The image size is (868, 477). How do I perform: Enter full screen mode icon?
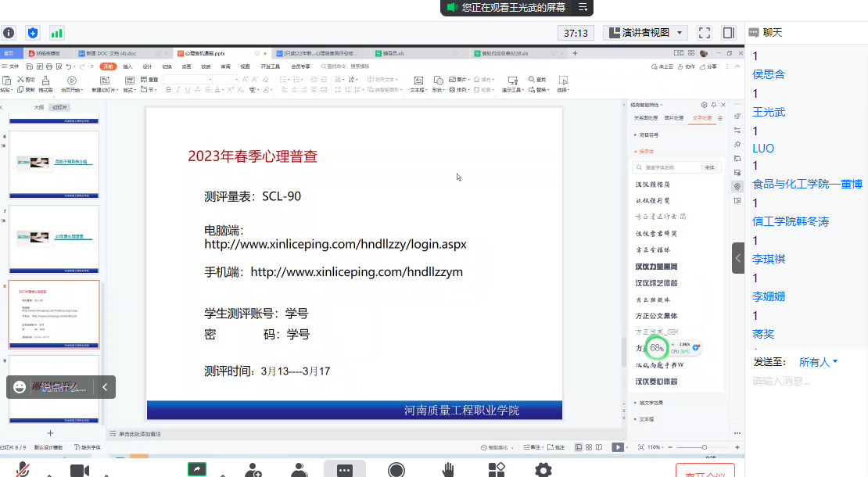(x=705, y=33)
